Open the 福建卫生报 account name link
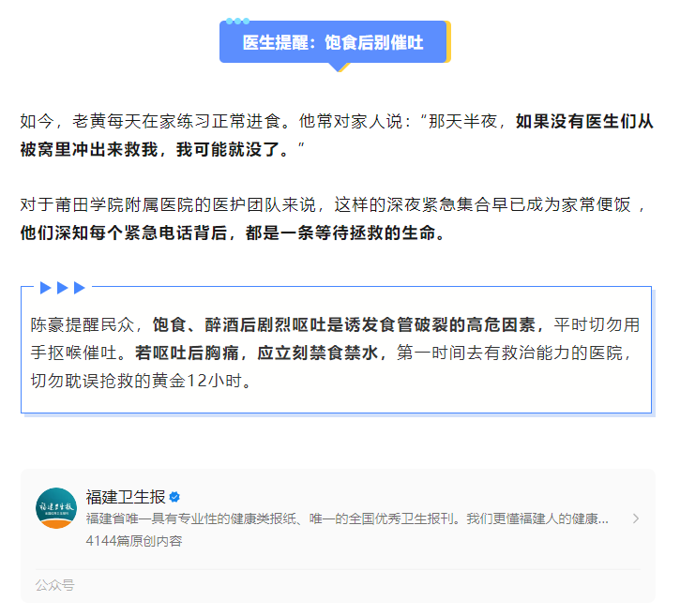 [126, 497]
